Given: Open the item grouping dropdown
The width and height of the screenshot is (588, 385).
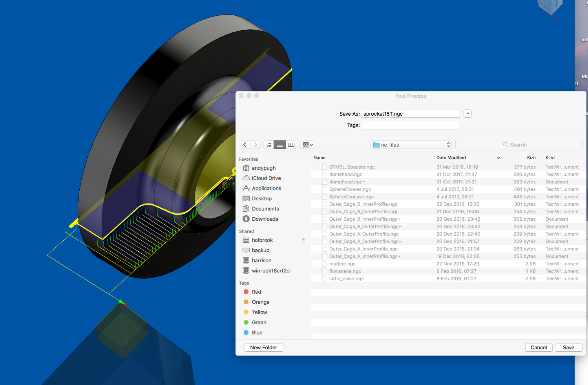Looking at the screenshot, I should (308, 145).
